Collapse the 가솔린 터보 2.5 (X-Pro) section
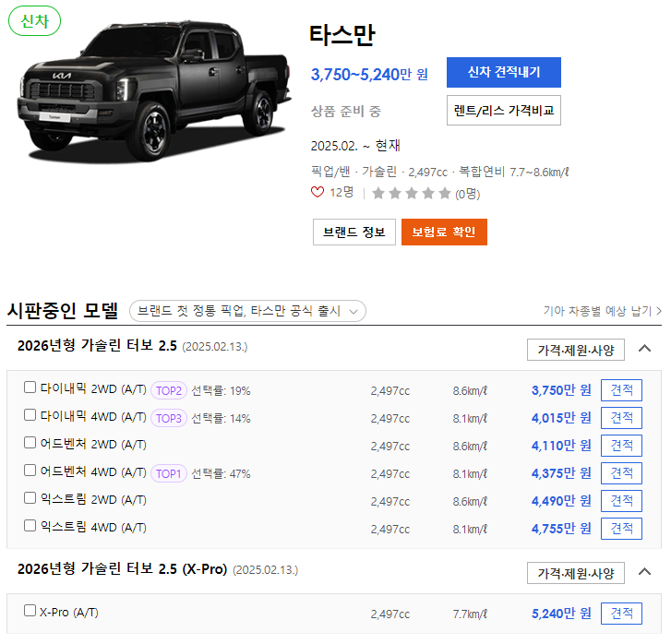Viewport: 671px width, 644px height. [644, 572]
